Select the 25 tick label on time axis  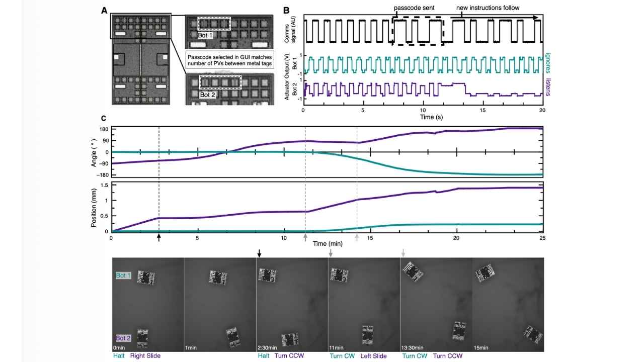[542, 237]
